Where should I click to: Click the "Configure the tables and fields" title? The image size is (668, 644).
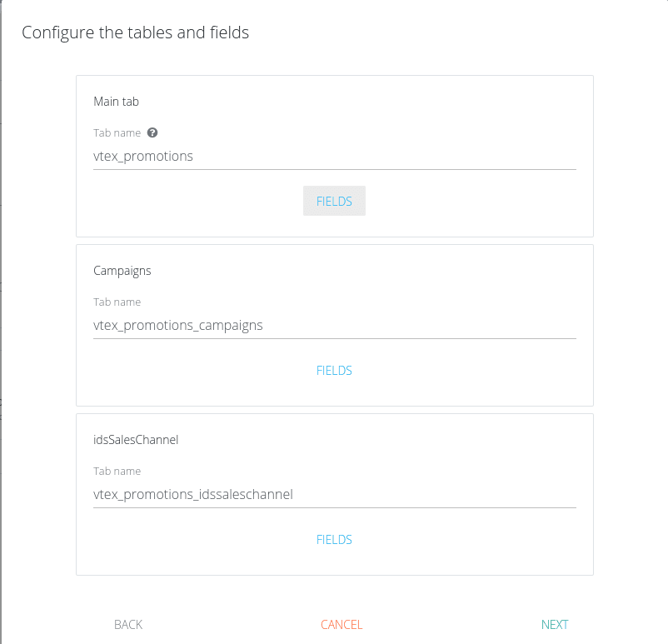(x=135, y=32)
